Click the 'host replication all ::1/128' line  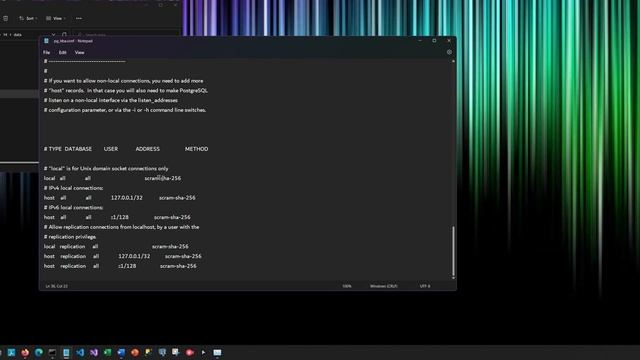pos(120,267)
